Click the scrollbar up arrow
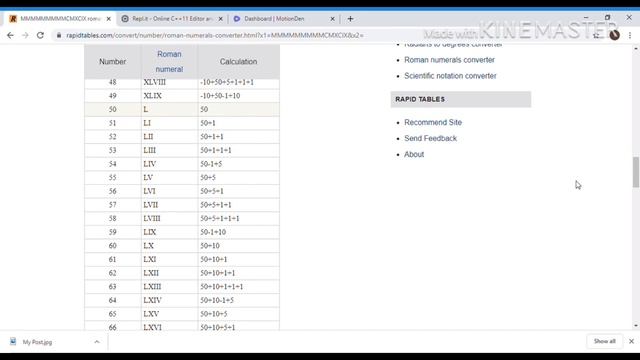The height and width of the screenshot is (360, 640). [636, 49]
